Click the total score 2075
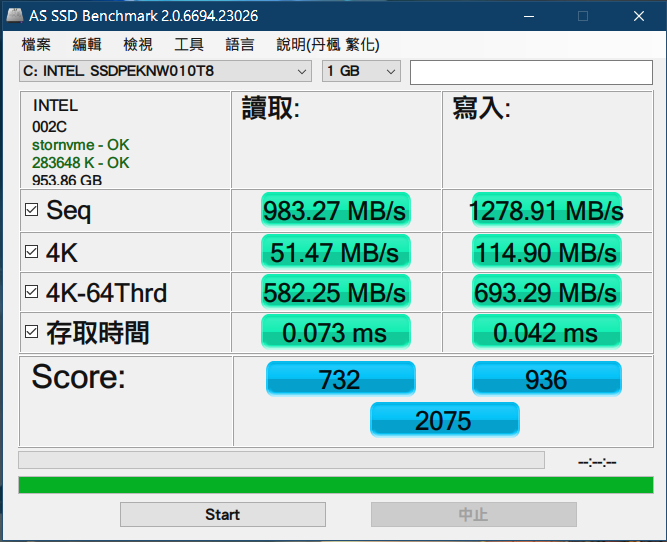The image size is (667, 542). [x=445, y=420]
